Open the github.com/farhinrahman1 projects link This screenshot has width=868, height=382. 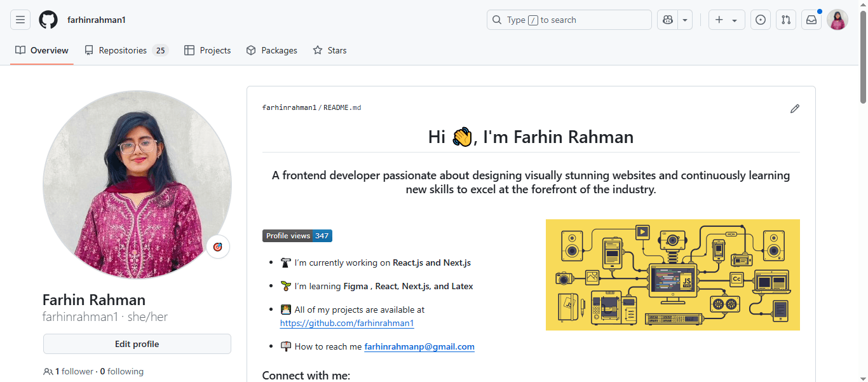pos(347,323)
